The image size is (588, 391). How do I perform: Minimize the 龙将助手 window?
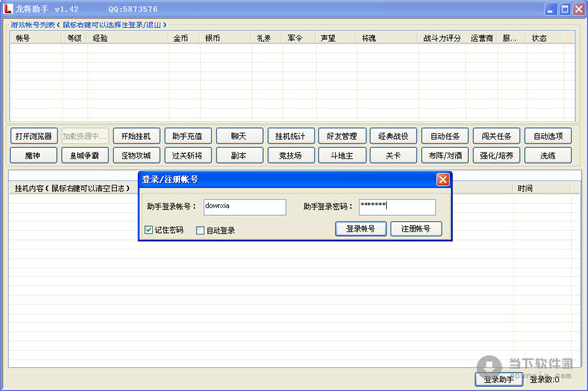[x=550, y=9]
